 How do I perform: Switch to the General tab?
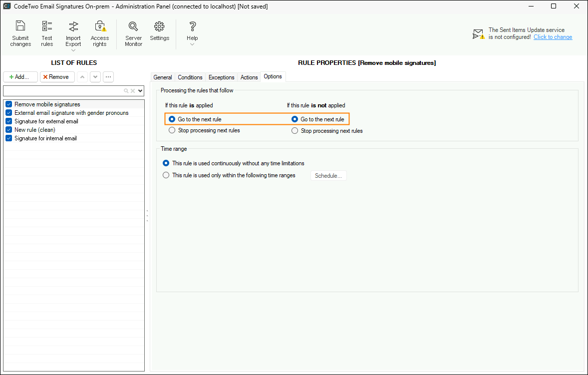click(163, 77)
